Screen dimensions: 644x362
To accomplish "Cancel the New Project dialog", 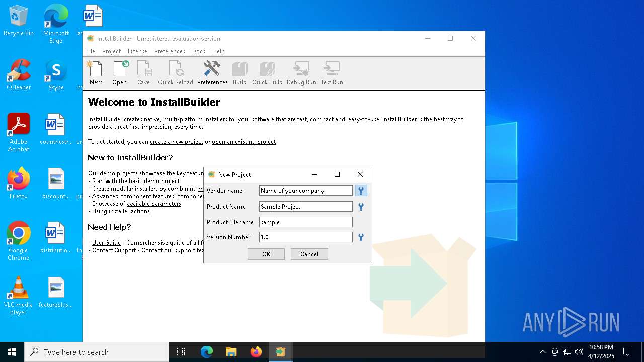I will (309, 254).
